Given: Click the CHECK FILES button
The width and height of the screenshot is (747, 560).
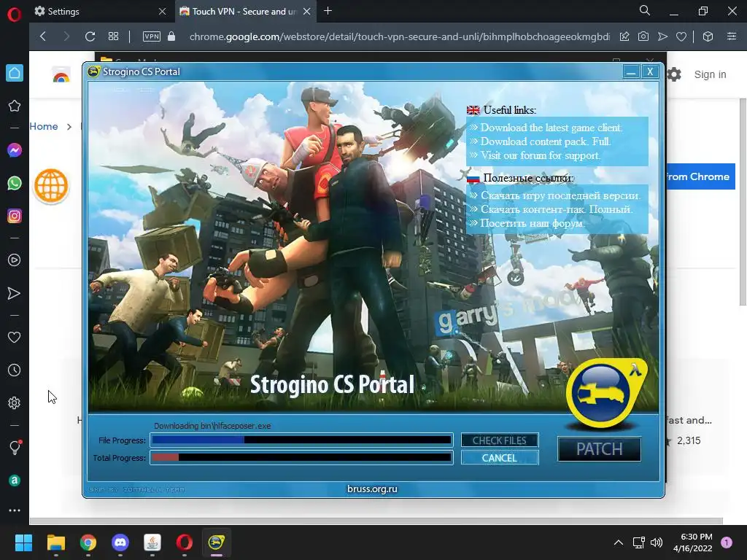Looking at the screenshot, I should point(499,440).
